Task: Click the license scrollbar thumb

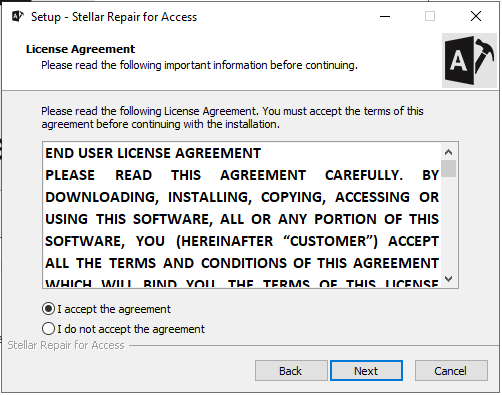Action: tap(448, 168)
